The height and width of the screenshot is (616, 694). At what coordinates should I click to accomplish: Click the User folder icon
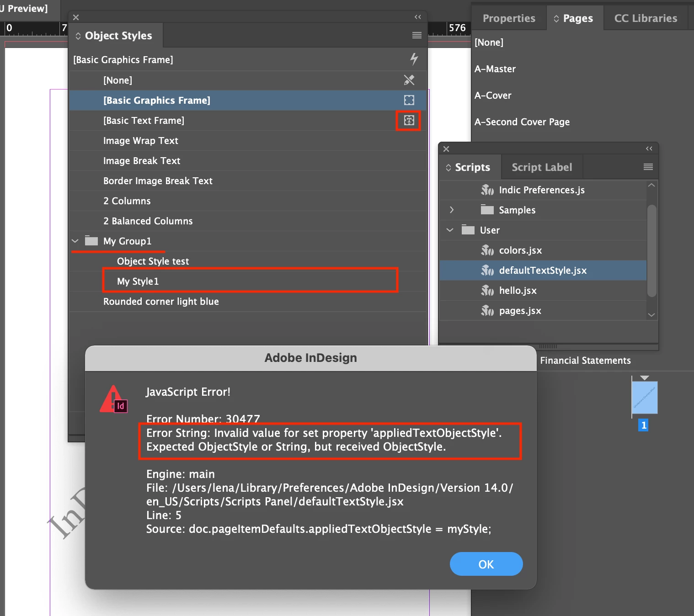(x=468, y=229)
